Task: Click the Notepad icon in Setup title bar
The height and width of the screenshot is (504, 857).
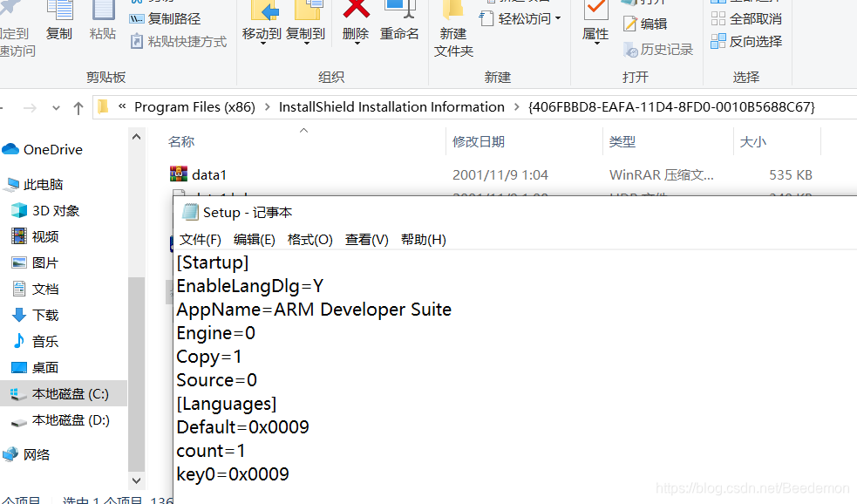Action: (x=190, y=212)
